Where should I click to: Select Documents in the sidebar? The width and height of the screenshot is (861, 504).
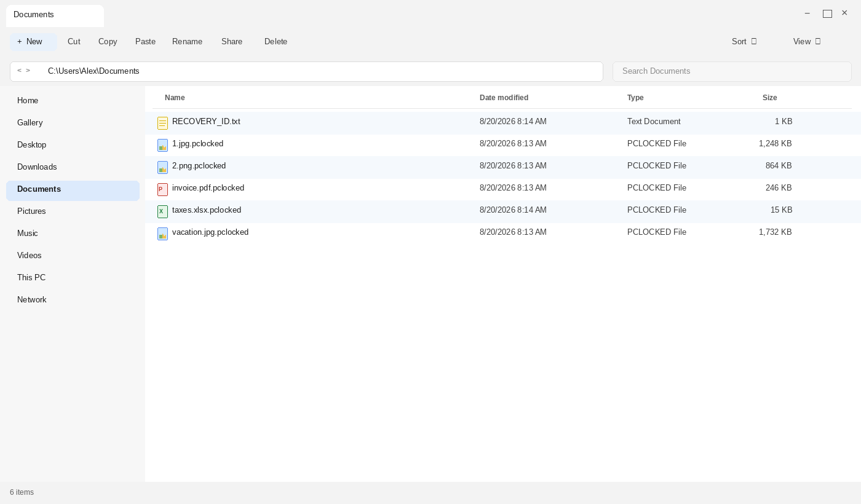coord(73,189)
